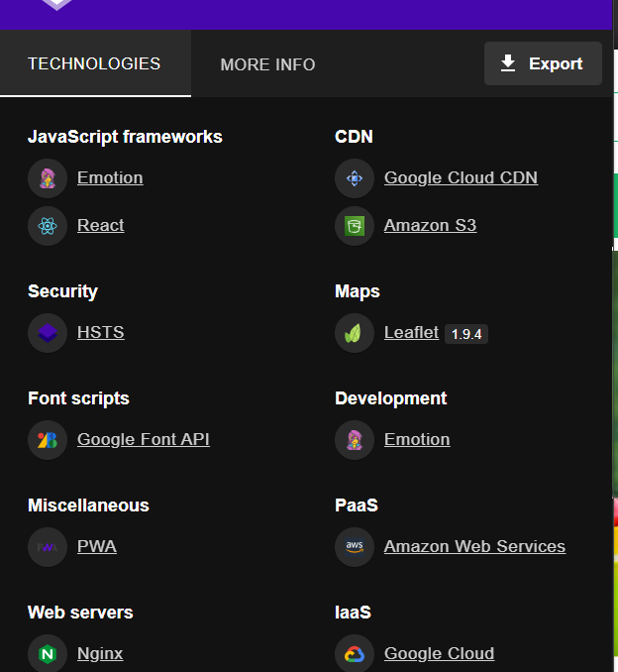Click the Emotion icon under JavaScript frameworks

point(48,178)
